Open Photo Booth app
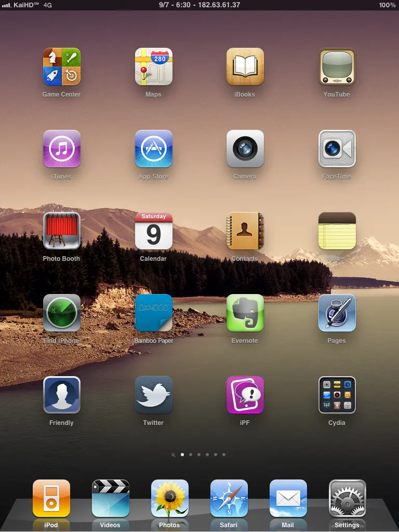Viewport: 399px width, 532px height. click(x=61, y=231)
